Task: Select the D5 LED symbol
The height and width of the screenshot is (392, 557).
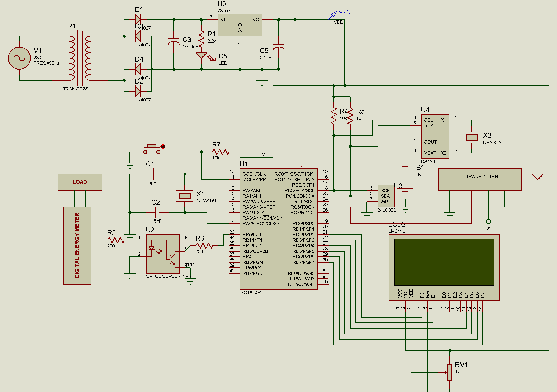Action: (201, 56)
